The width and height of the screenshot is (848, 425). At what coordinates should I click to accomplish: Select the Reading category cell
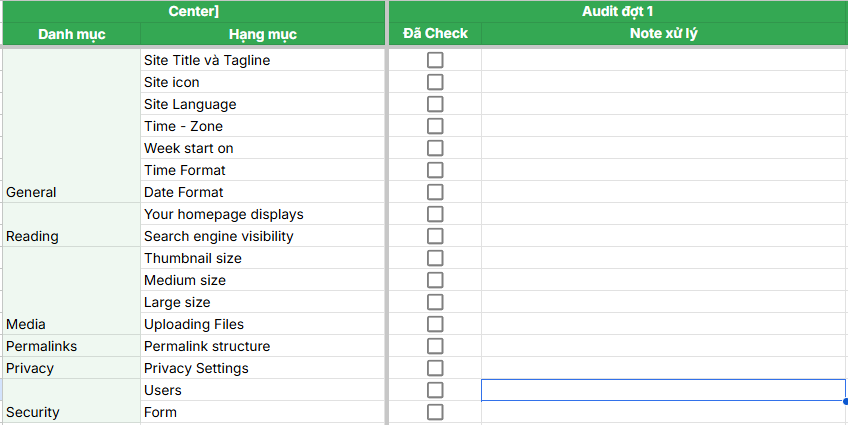[71, 225]
